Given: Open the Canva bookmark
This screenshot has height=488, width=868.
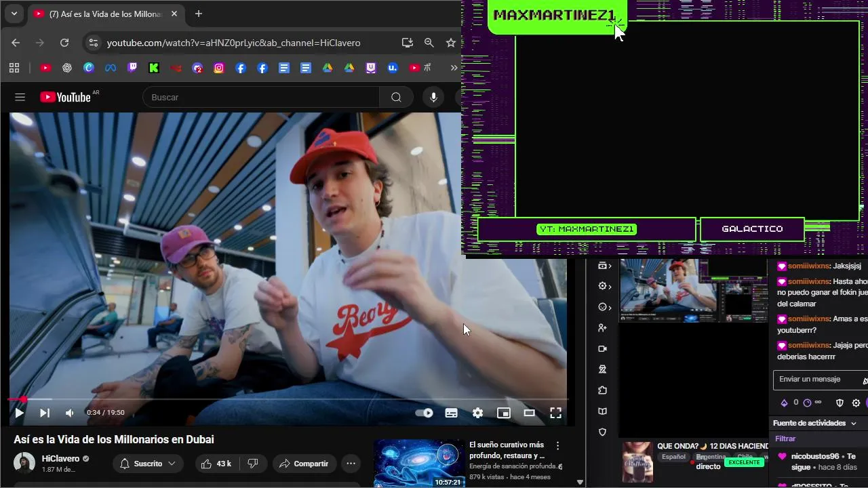Looking at the screenshot, I should [89, 68].
